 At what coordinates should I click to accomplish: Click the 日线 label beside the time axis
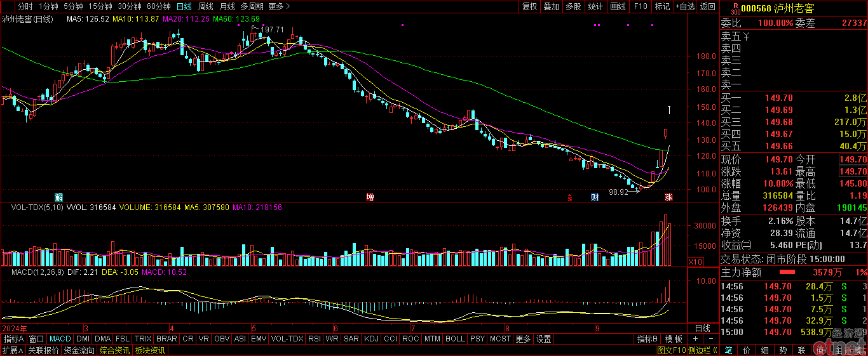702,328
